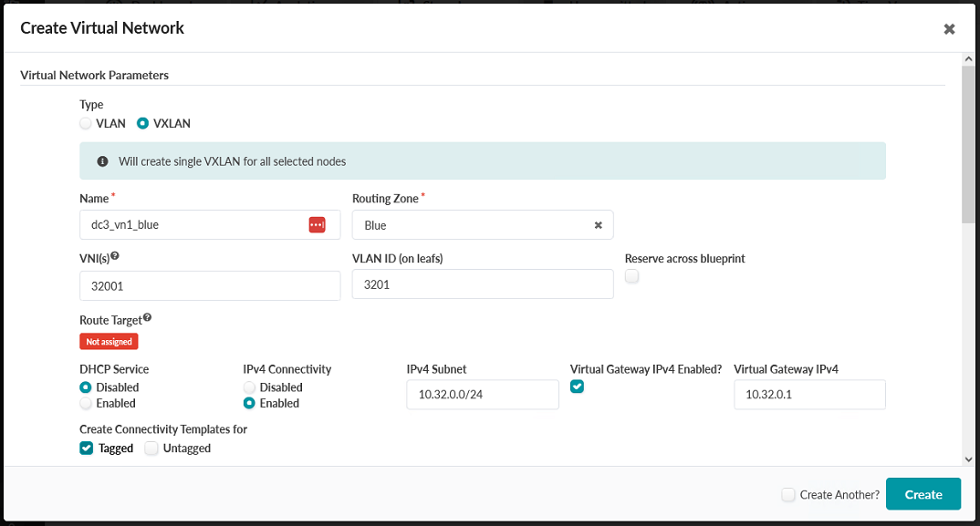Disable IPv4 Connectivity
The image size is (980, 526).
coord(249,387)
